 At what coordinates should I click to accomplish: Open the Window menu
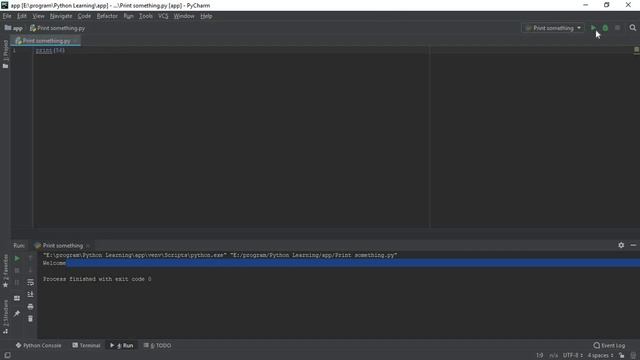184,16
